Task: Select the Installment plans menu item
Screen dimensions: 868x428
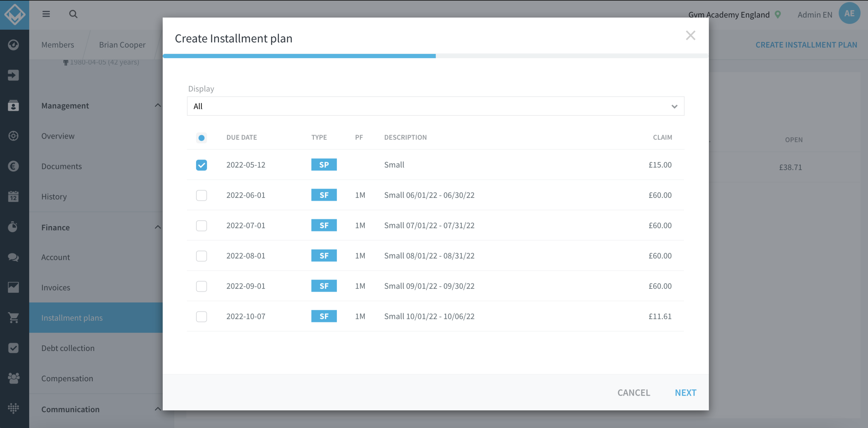Action: tap(96, 318)
